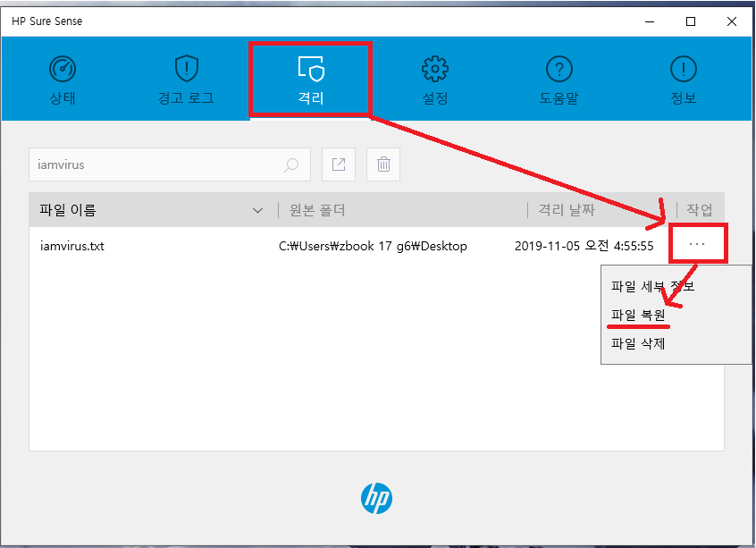Viewport: 756px width, 548px height.
Task: Switch to the 경고 로그 tab
Action: coord(186,80)
